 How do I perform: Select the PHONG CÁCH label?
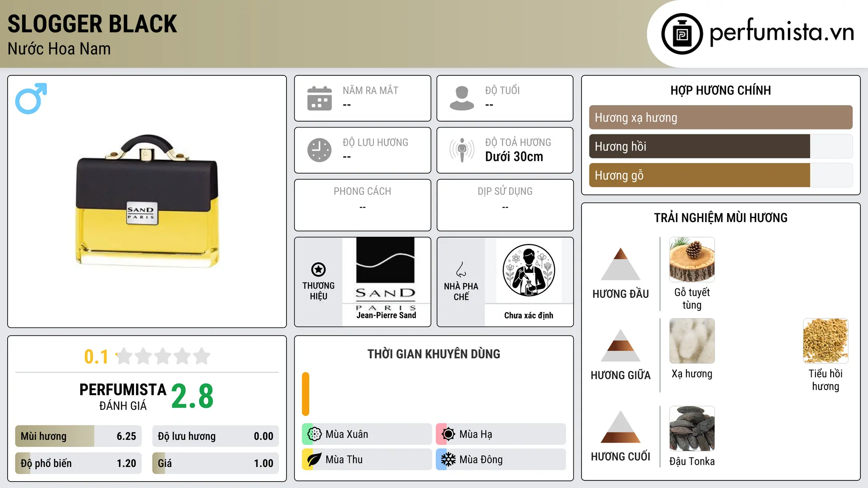point(362,191)
